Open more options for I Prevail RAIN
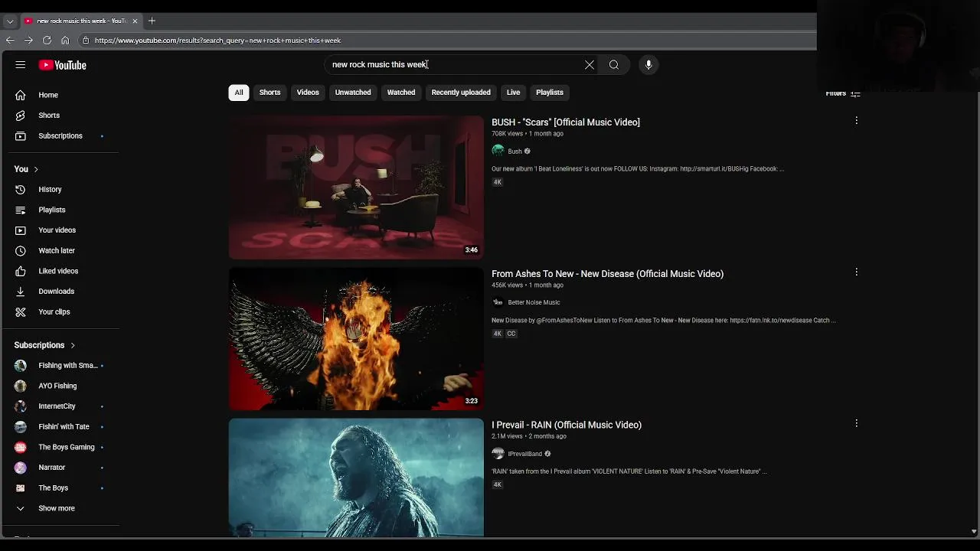This screenshot has width=980, height=551. (856, 423)
